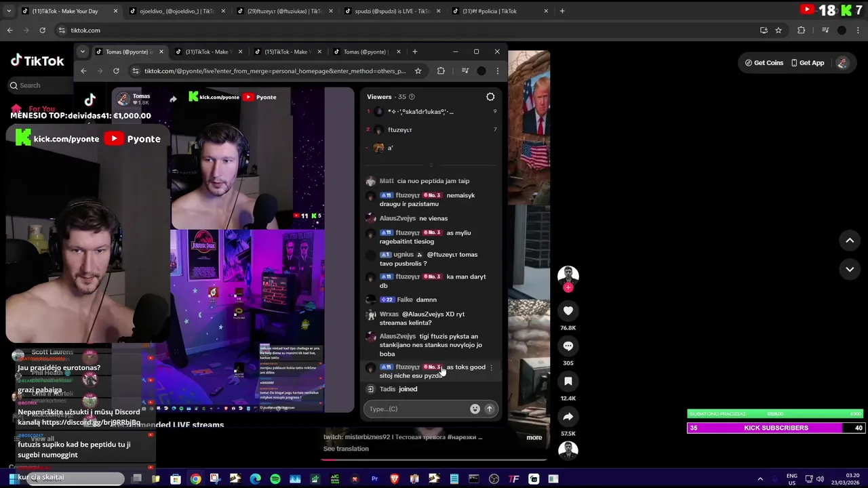Open the tab search dropdown in back window
This screenshot has width=868, height=488.
pyautogui.click(x=9, y=11)
